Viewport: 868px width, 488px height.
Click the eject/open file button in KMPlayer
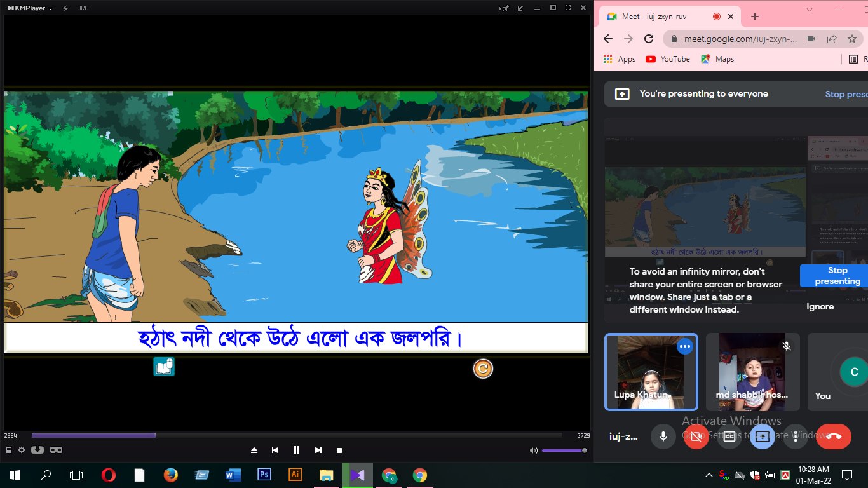(254, 451)
